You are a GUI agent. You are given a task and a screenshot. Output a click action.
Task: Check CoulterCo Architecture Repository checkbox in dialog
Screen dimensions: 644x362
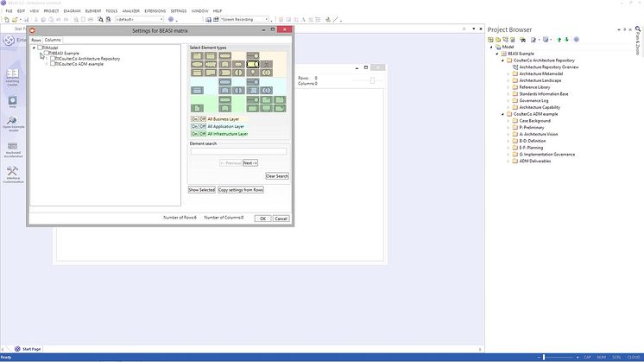point(53,59)
